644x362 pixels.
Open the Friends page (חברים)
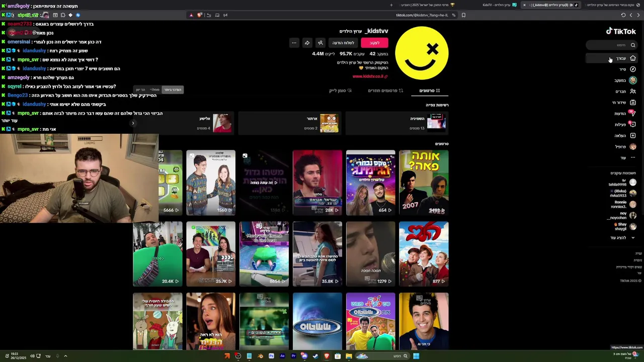(625, 92)
